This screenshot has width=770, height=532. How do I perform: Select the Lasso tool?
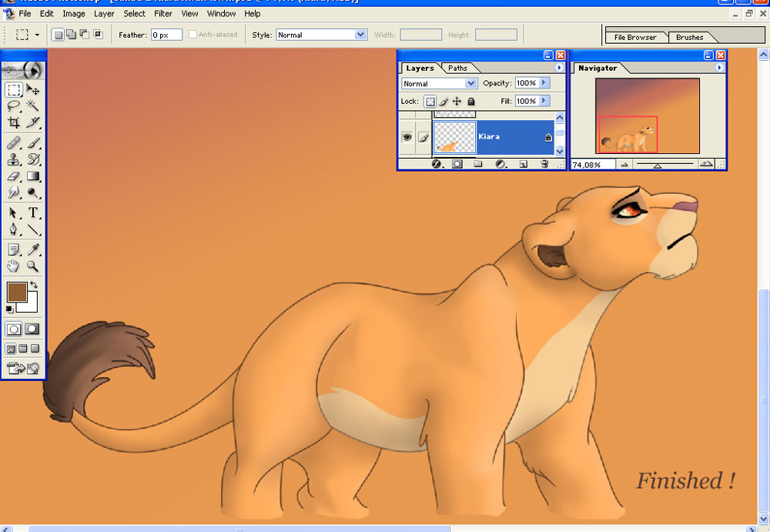(x=14, y=105)
